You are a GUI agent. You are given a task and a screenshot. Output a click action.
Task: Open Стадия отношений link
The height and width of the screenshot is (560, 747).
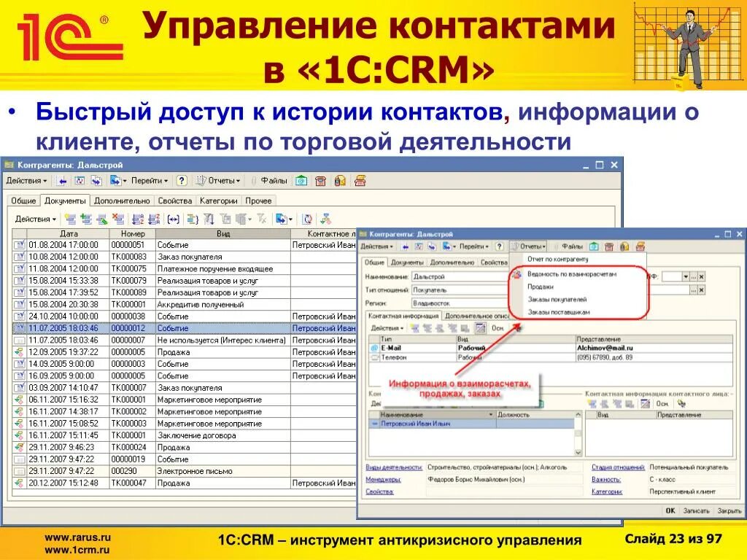click(618, 467)
